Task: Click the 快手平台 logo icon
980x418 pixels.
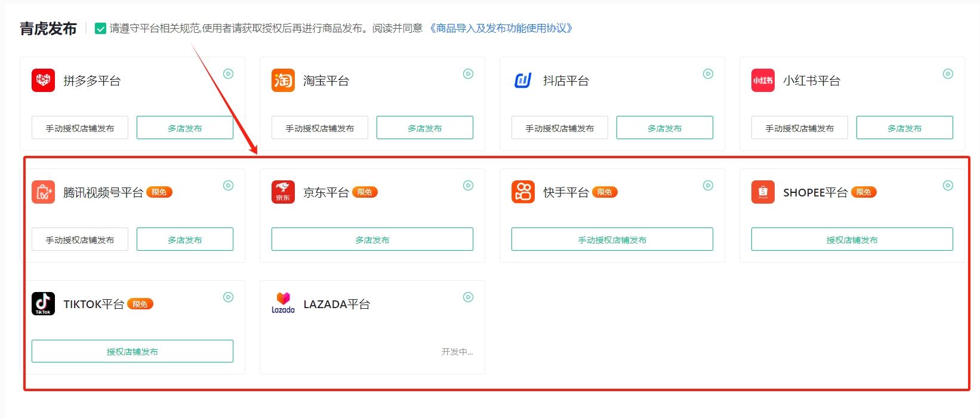Action: [x=523, y=192]
